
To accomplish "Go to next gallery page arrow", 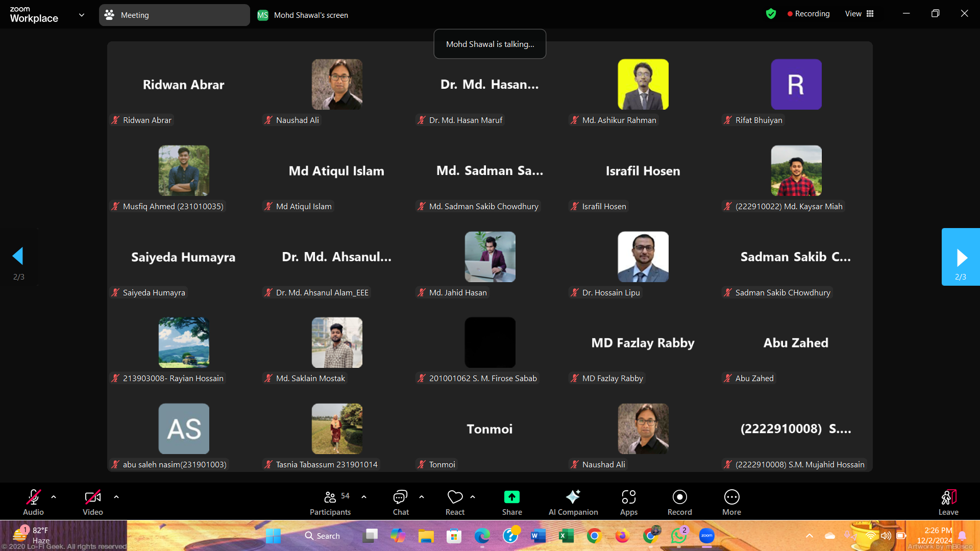I will [961, 257].
